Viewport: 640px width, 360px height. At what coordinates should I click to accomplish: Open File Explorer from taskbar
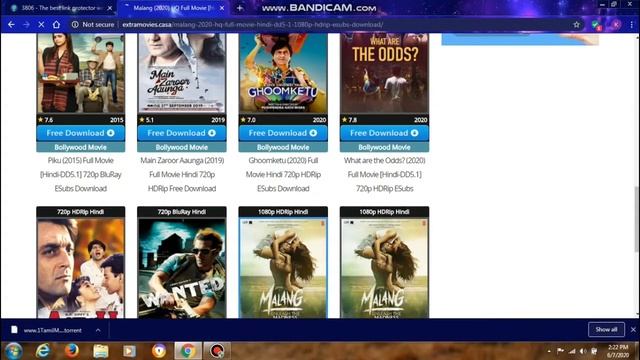[x=100, y=351]
